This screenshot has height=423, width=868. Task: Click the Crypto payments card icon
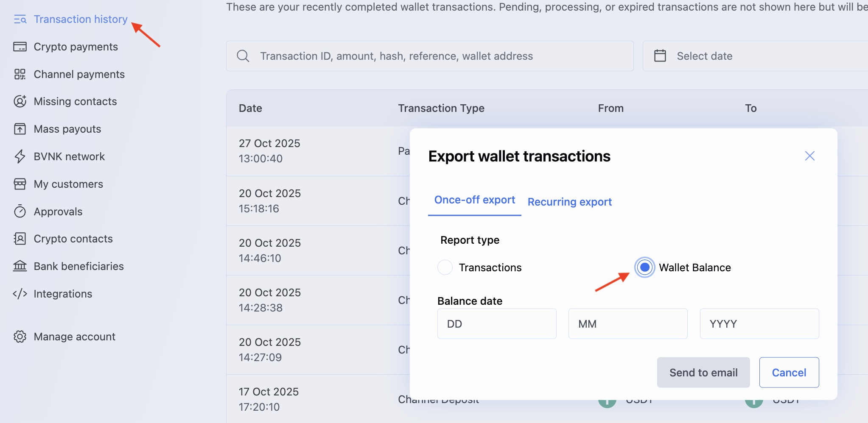[20, 47]
